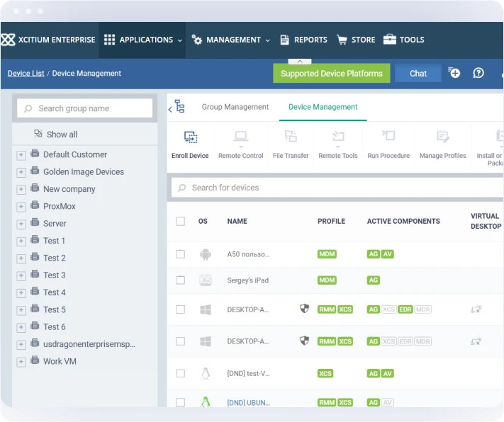Click the Store shopping cart icon
The image size is (504, 422).
[342, 40]
